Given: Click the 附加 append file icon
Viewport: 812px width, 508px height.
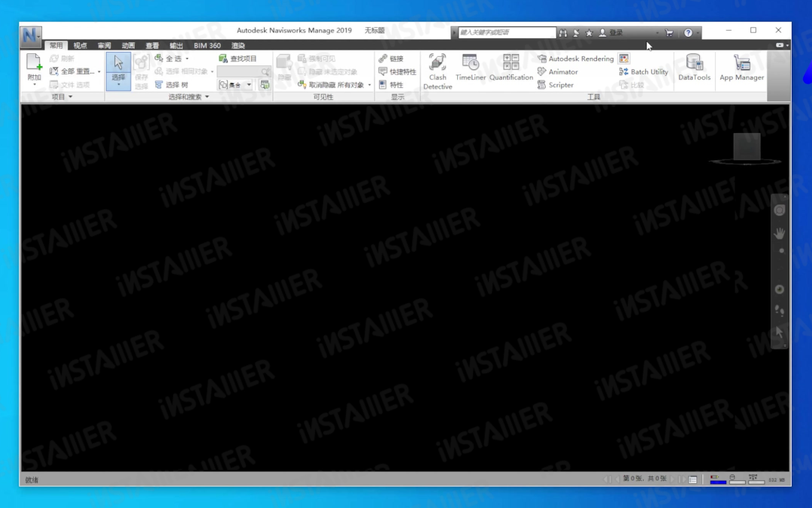Looking at the screenshot, I should (x=34, y=62).
